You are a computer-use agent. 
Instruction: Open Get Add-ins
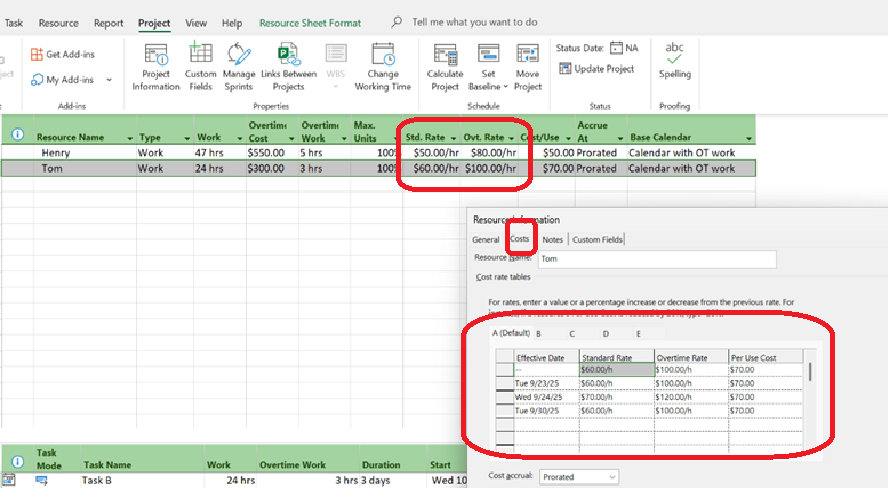(62, 54)
